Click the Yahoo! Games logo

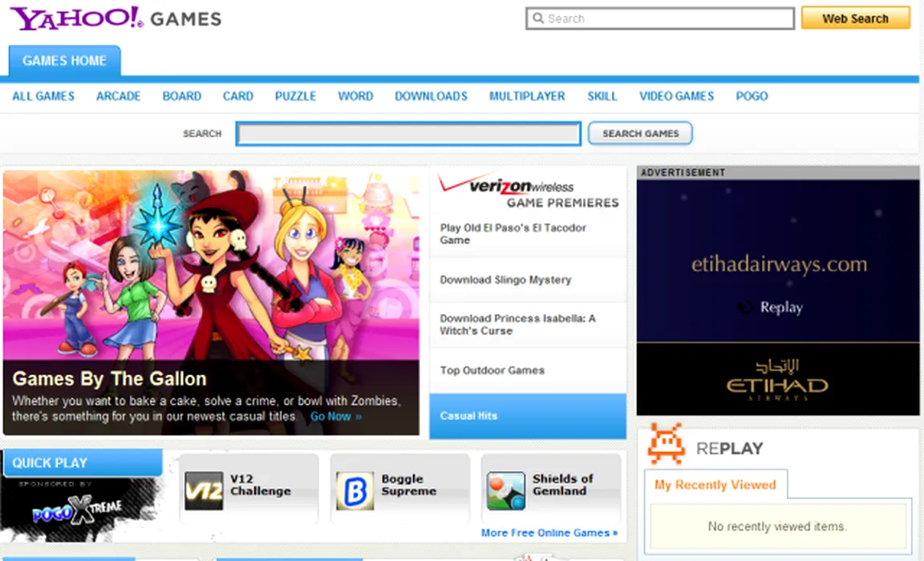coord(115,18)
